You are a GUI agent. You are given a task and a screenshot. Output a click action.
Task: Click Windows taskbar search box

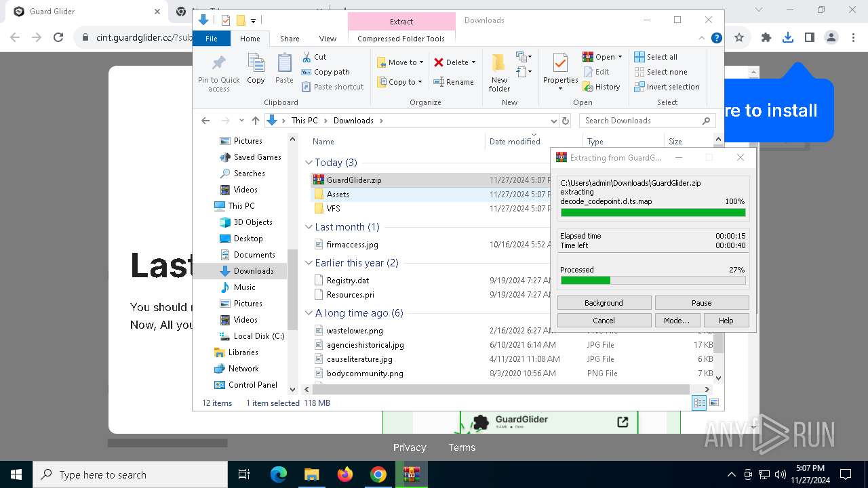(x=130, y=474)
